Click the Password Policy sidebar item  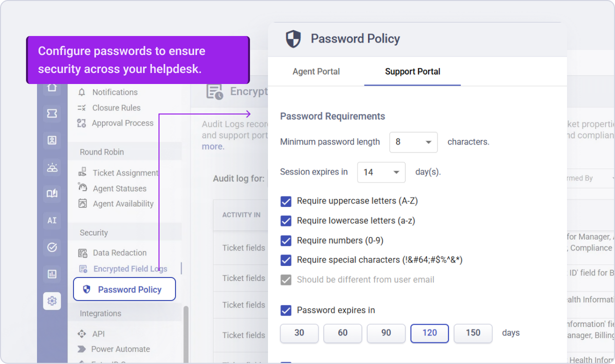pos(124,289)
